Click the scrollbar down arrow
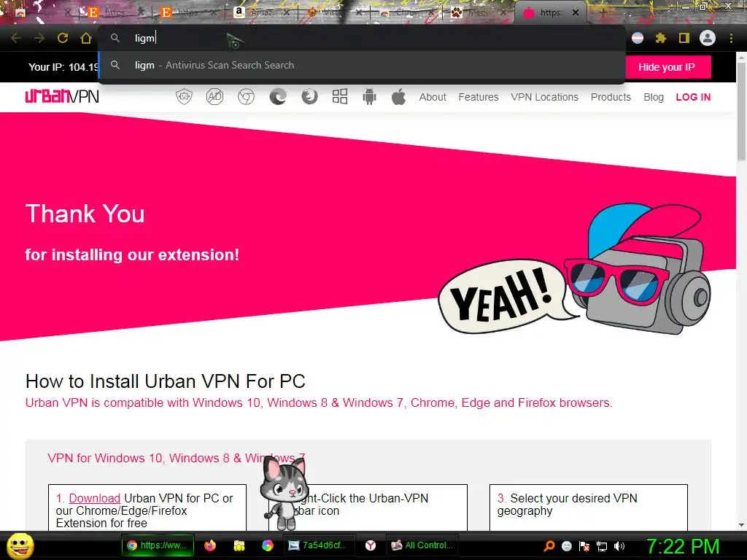 point(741,525)
